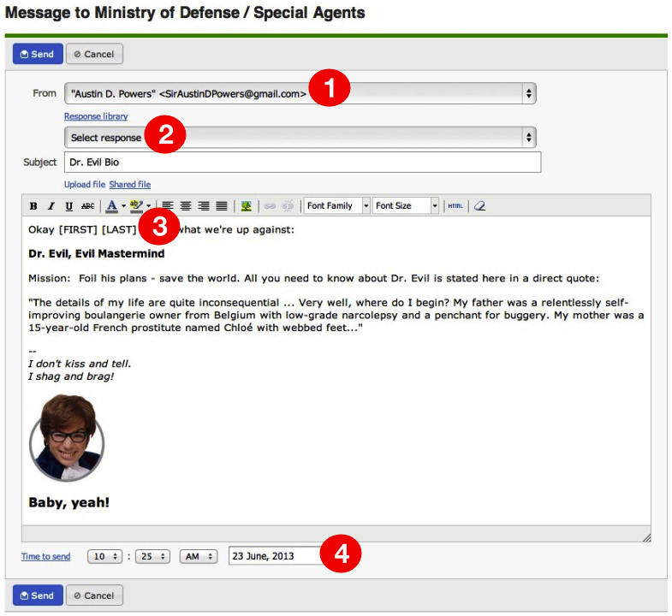Click the top Cancel button
This screenshot has height=616, width=672.
94,54
